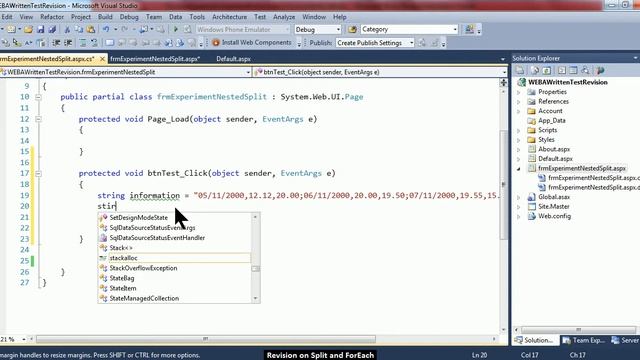Close the frmExperimentNestedSplit.aspx.cs tab
The image size is (640, 360).
(102, 59)
